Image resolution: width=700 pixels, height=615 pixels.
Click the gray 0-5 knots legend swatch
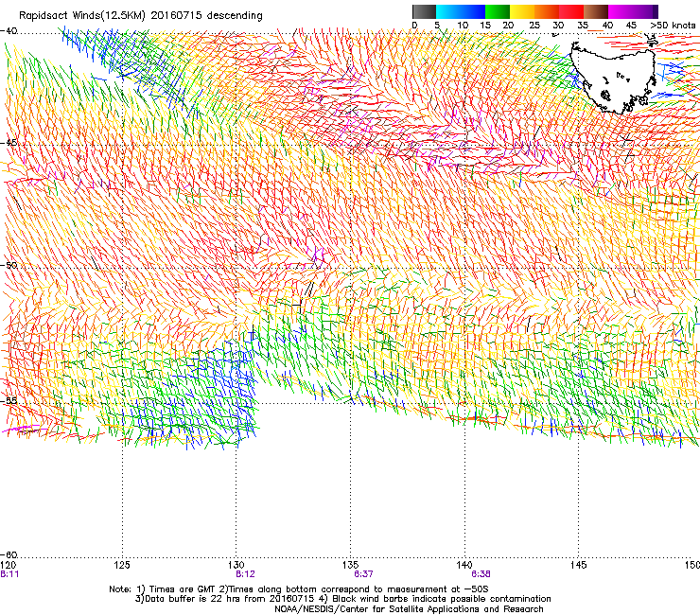[x=424, y=11]
